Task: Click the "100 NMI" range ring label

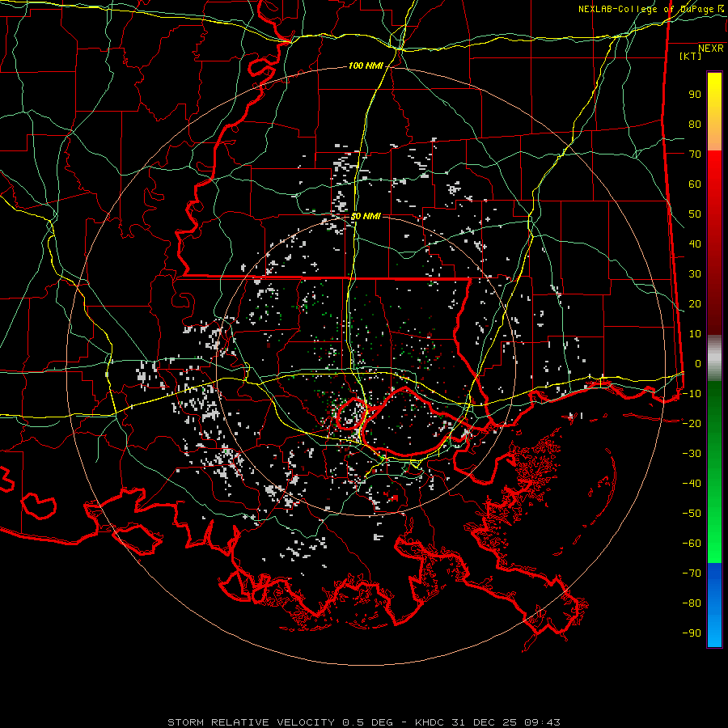Action: point(366,66)
